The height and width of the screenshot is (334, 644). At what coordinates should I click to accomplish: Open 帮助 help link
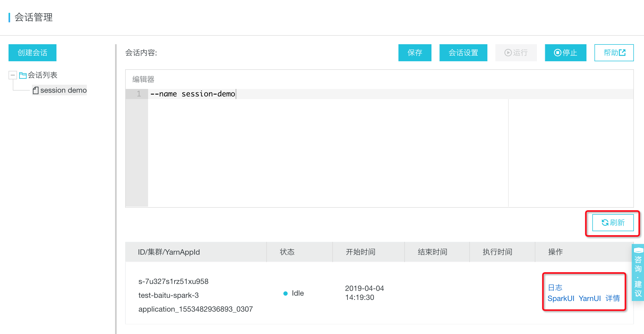614,53
